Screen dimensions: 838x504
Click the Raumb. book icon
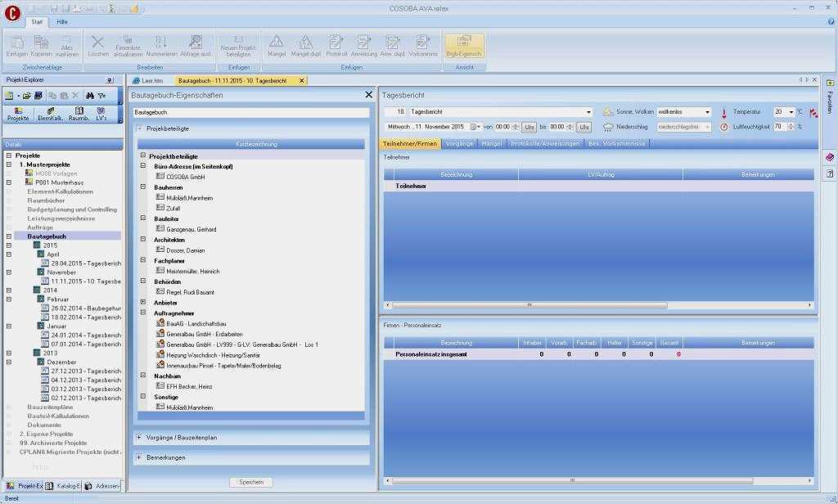click(79, 113)
